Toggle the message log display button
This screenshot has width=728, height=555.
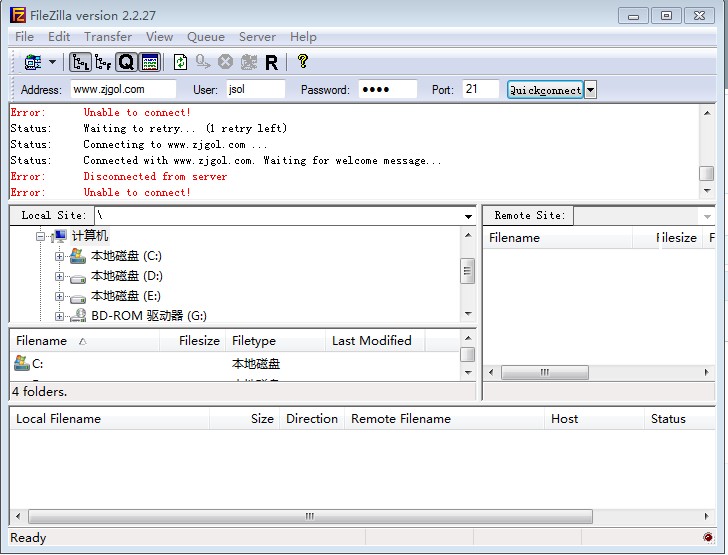click(149, 62)
